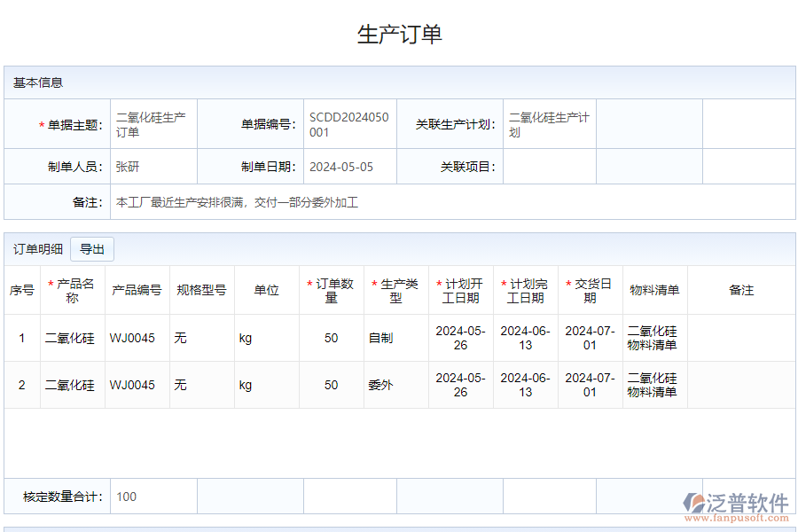The image size is (798, 532).
Task: Click the 订单明细 section header
Action: pos(37,249)
